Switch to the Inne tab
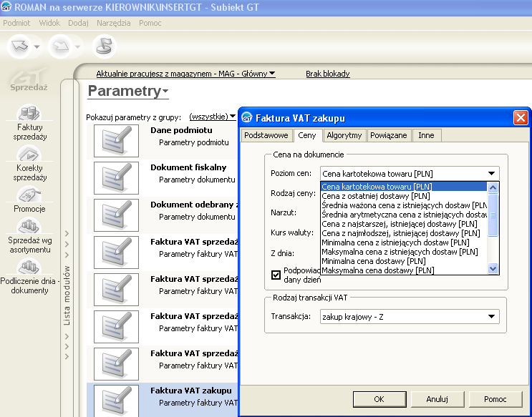The height and width of the screenshot is (417, 532). click(x=426, y=135)
